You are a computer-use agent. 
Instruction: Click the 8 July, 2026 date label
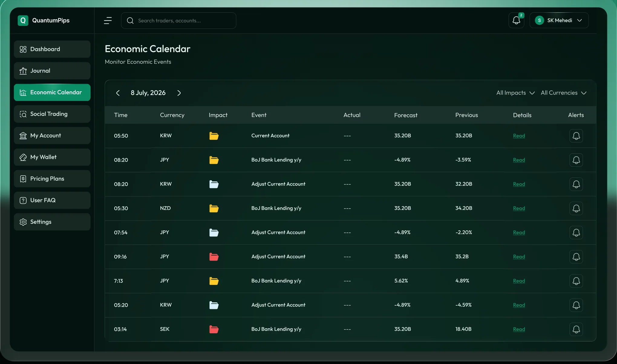tap(148, 93)
